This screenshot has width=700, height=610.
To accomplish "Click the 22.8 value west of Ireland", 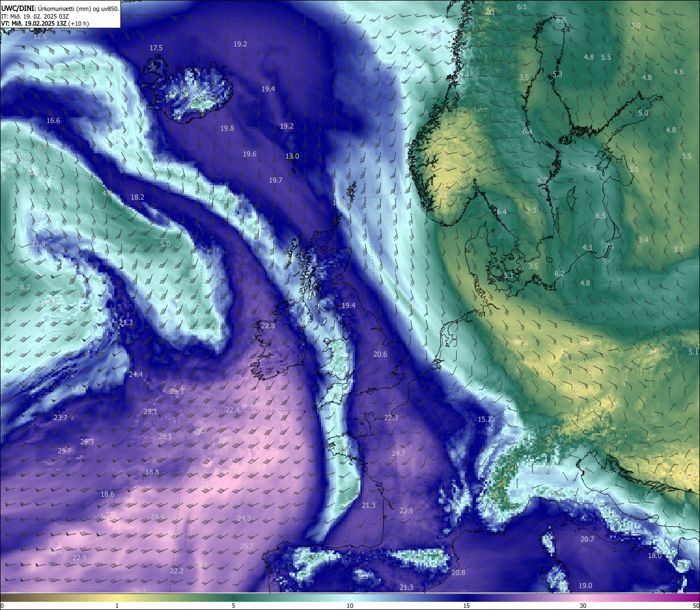I will 268,326.
